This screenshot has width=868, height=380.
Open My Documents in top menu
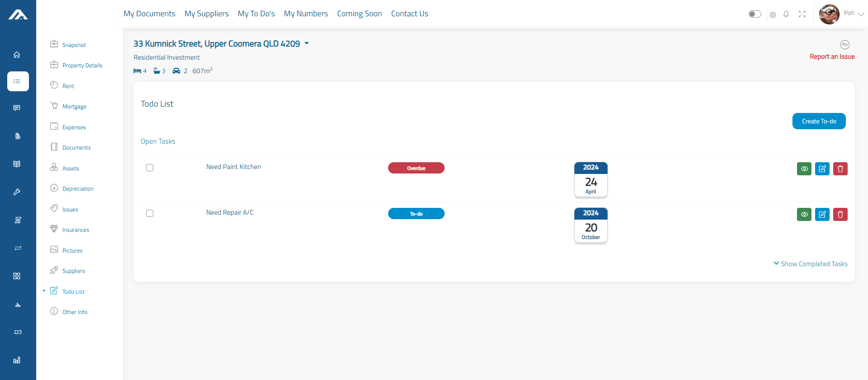point(149,14)
